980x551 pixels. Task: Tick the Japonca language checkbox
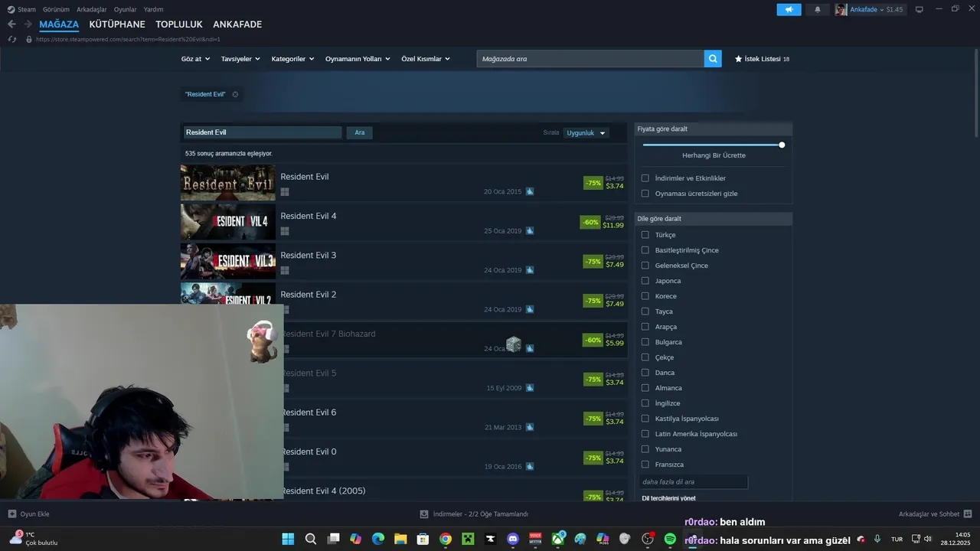[645, 281]
